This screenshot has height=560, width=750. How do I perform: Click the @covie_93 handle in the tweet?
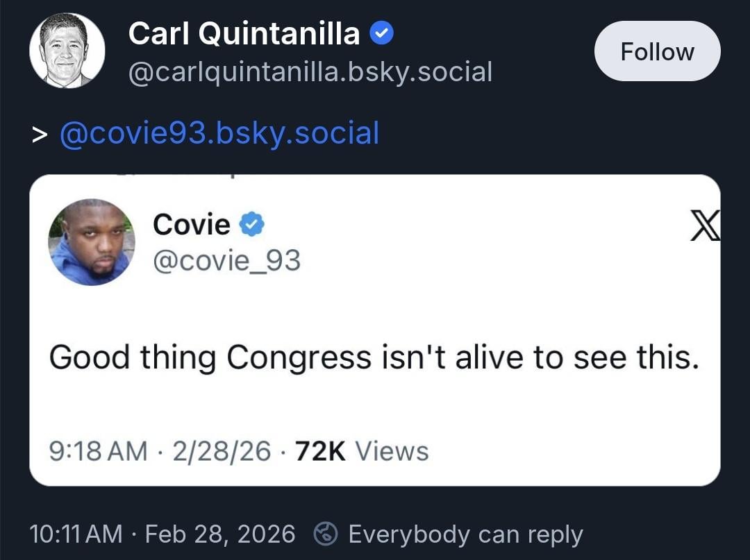(x=226, y=261)
